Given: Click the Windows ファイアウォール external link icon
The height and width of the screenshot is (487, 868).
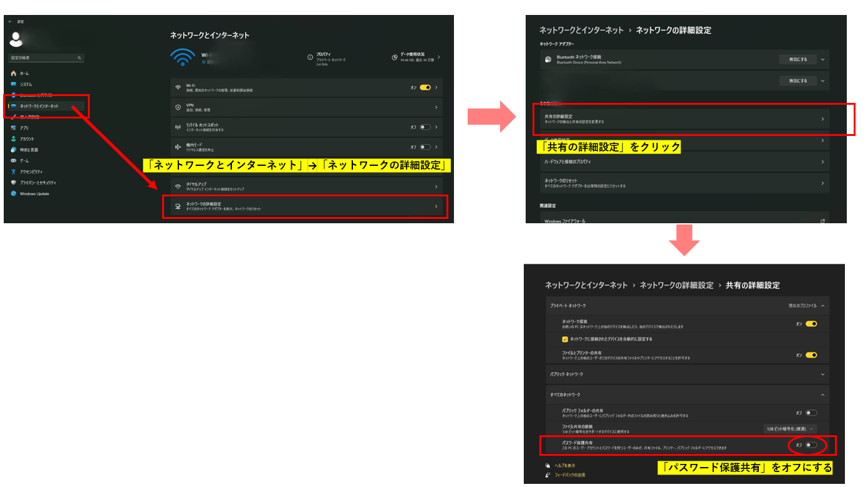Looking at the screenshot, I should coord(822,221).
